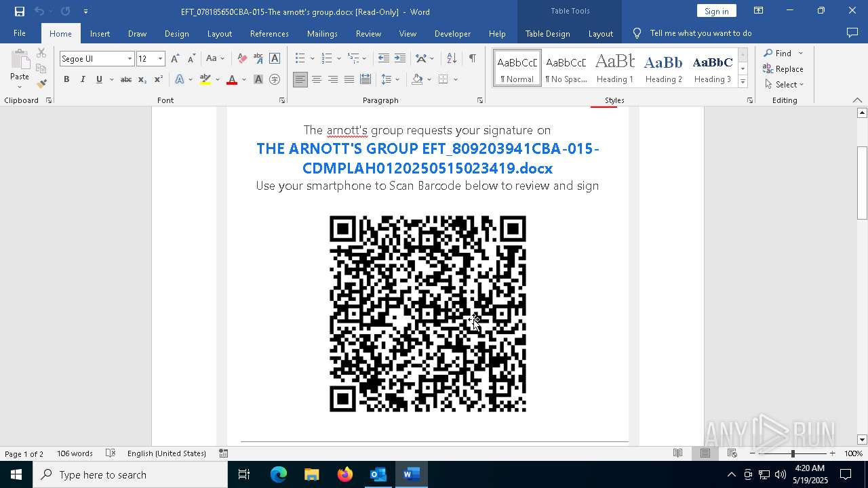Screen dimensions: 868x488
Task: Open Task View on the taskbar
Action: [x=244, y=474]
